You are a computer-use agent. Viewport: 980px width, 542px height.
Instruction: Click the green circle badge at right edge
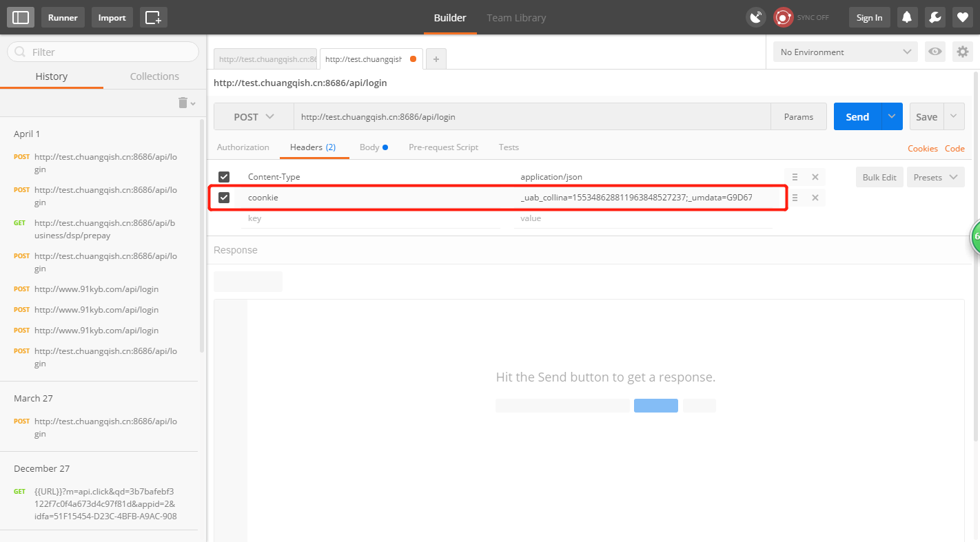tap(975, 236)
